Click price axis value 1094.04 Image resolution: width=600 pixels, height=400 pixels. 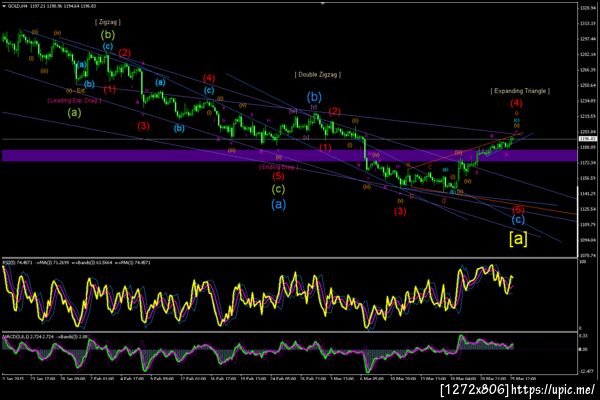coord(588,240)
